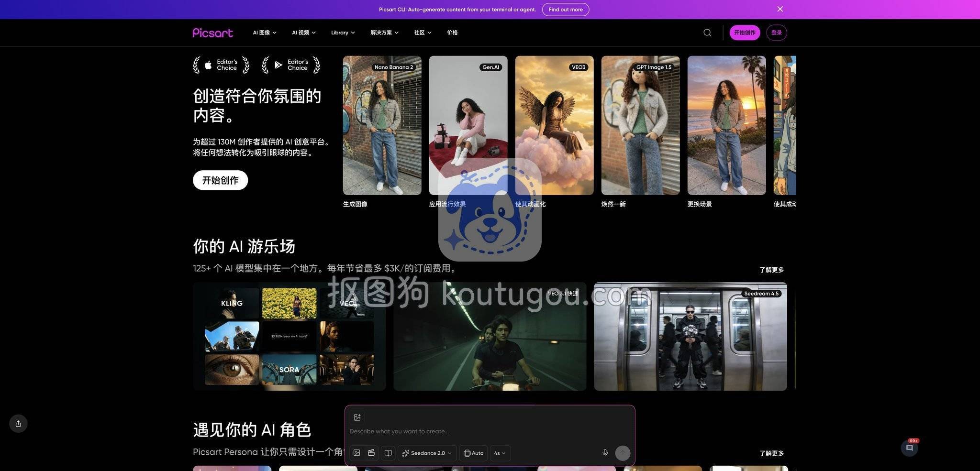Image resolution: width=980 pixels, height=471 pixels.
Task: Open the Seedance 2.0 model dropdown
Action: (x=427, y=453)
